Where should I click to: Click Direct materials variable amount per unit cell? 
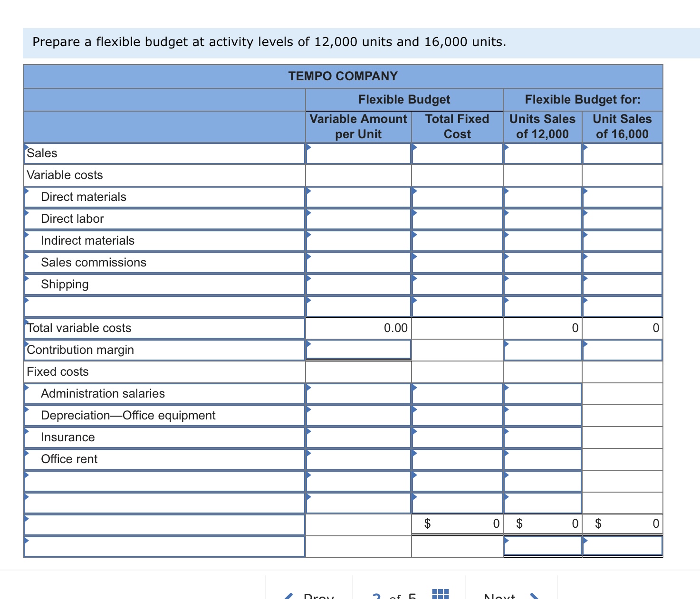358,197
